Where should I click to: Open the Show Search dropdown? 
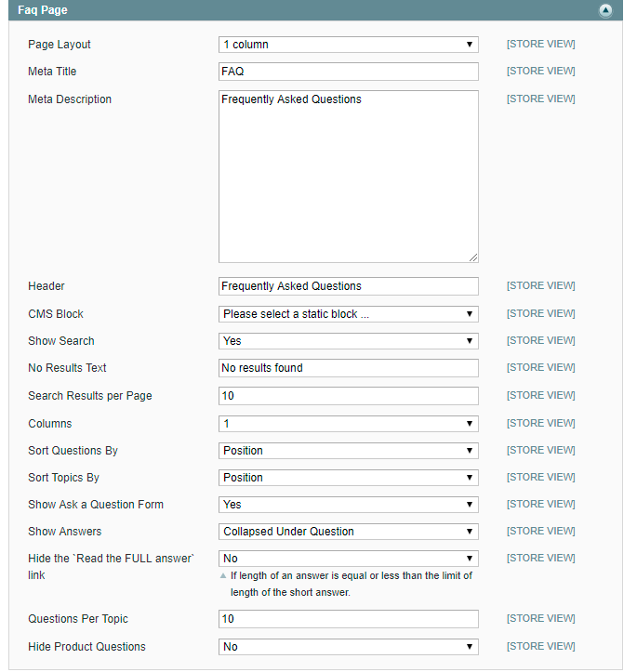click(x=348, y=341)
